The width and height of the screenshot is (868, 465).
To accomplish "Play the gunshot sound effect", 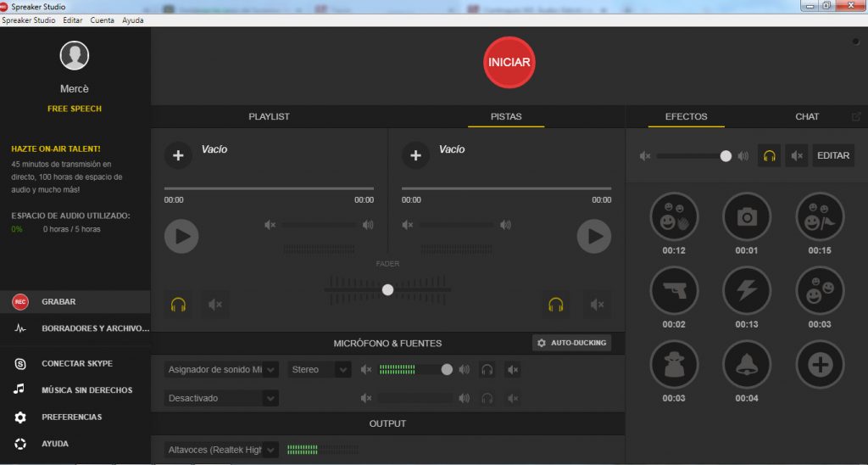I will pyautogui.click(x=674, y=291).
